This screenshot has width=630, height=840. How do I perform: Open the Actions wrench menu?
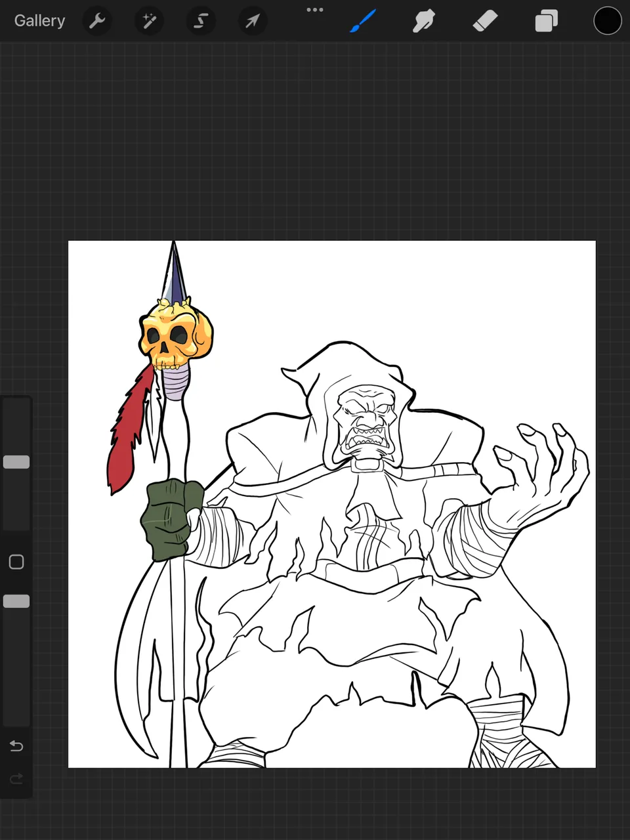pyautogui.click(x=97, y=22)
